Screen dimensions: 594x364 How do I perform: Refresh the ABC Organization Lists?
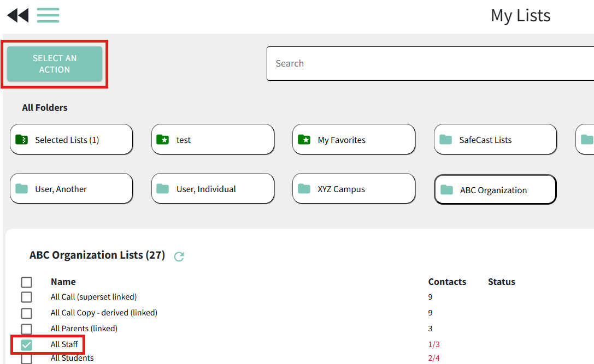(179, 256)
